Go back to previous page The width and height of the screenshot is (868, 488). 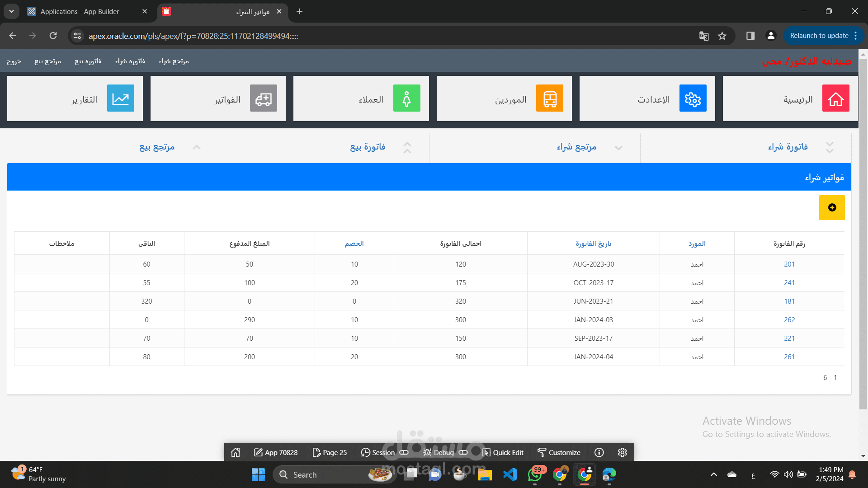(13, 36)
